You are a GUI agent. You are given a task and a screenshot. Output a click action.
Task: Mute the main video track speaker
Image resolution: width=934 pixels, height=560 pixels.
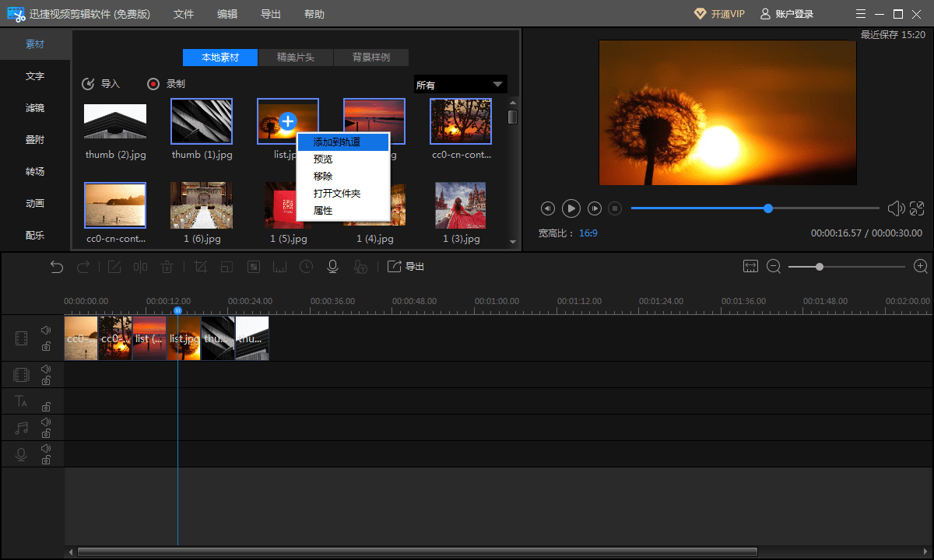coord(46,331)
